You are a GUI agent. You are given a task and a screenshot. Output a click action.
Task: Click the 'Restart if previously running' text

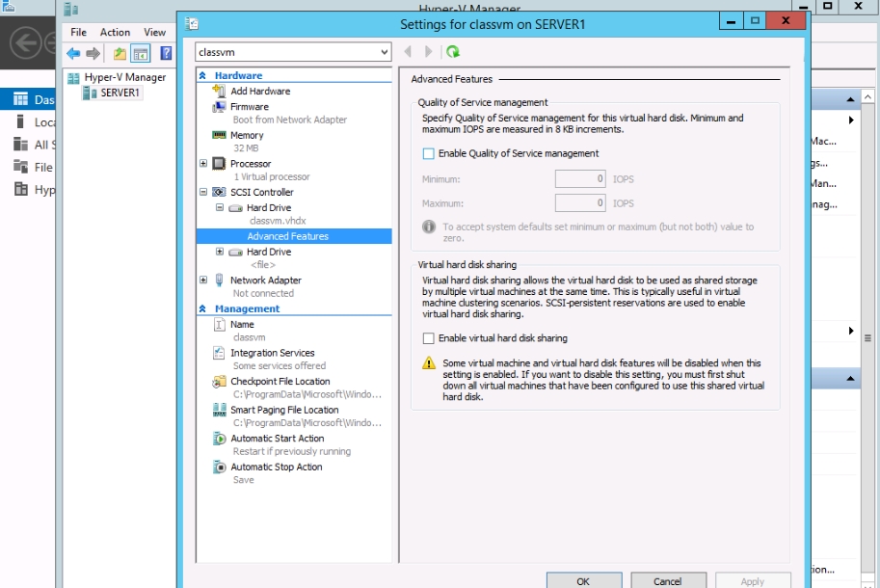(292, 451)
